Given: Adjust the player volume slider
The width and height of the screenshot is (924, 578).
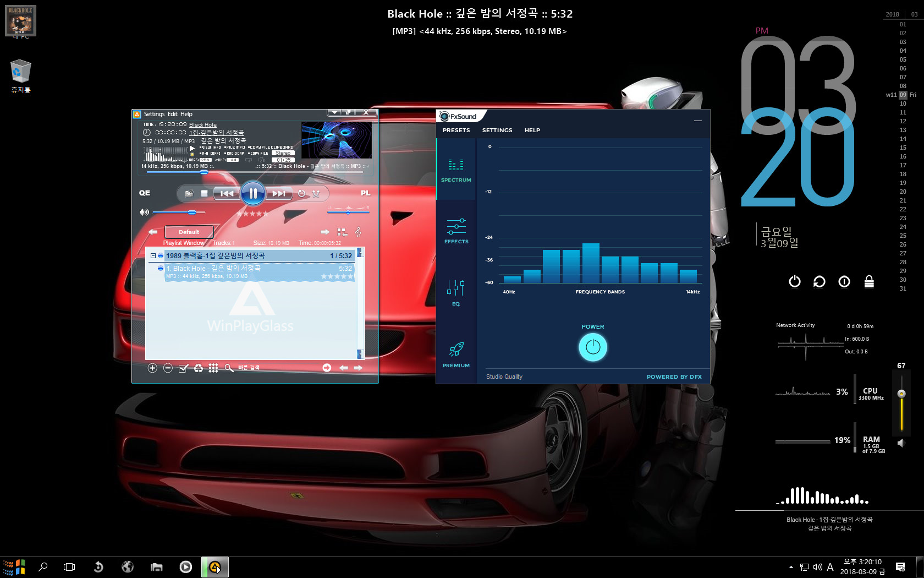Looking at the screenshot, I should pyautogui.click(x=179, y=212).
